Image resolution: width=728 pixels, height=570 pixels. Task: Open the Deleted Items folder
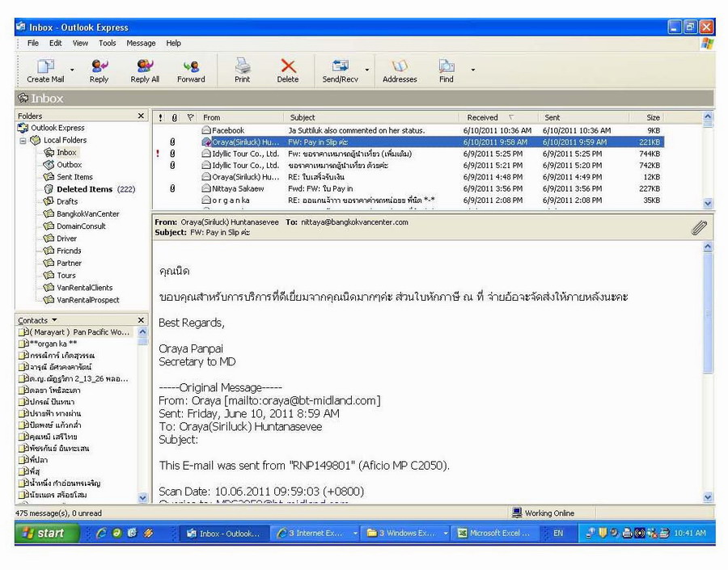click(90, 189)
